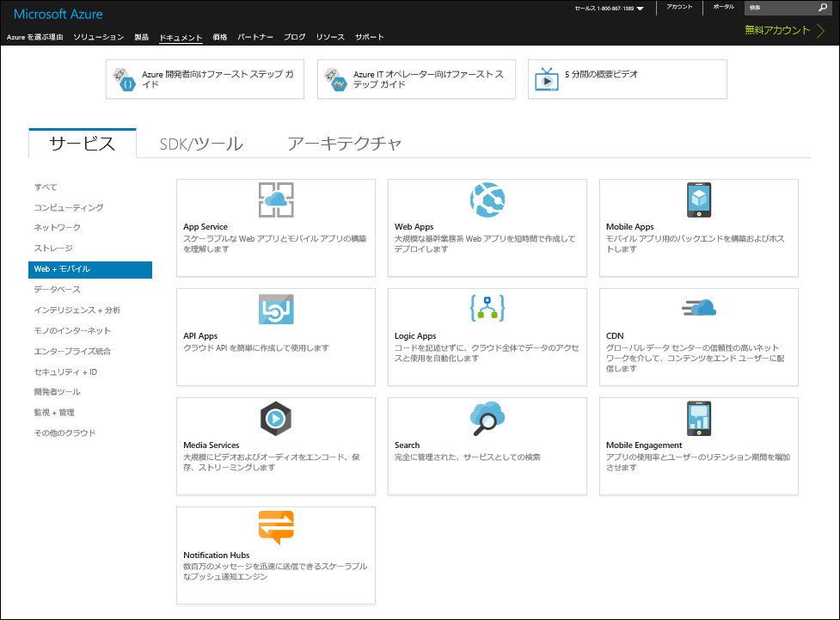Open the Logic Apps title link
The width and height of the screenshot is (840, 620).
point(415,336)
